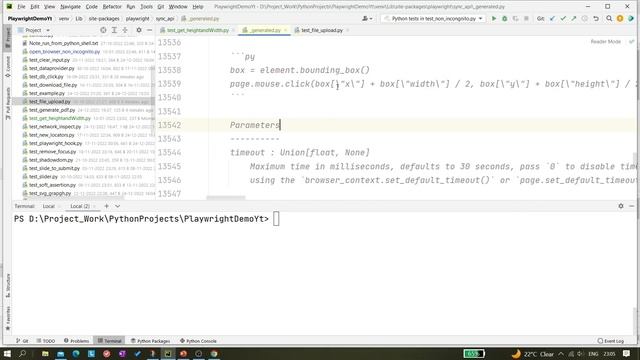
Task: Open the Tools menu
Action: point(146,7)
